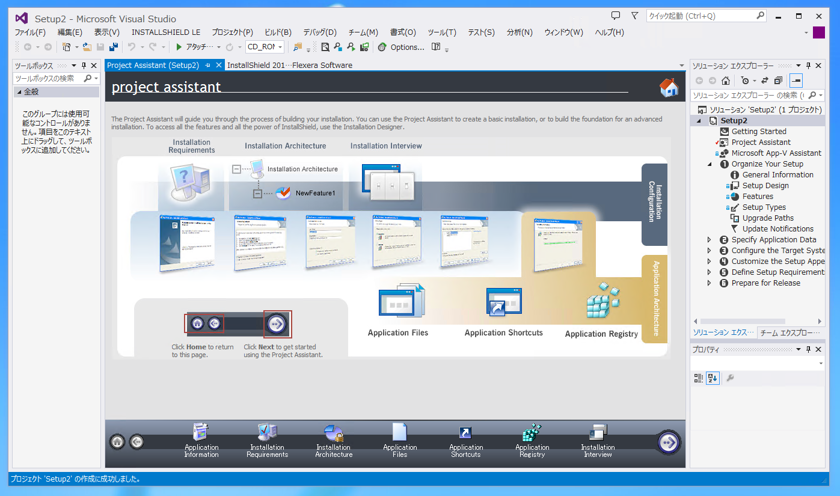This screenshot has height=496, width=840.
Task: Toggle auto-hide pin on Toolbox panel
Action: coord(84,65)
